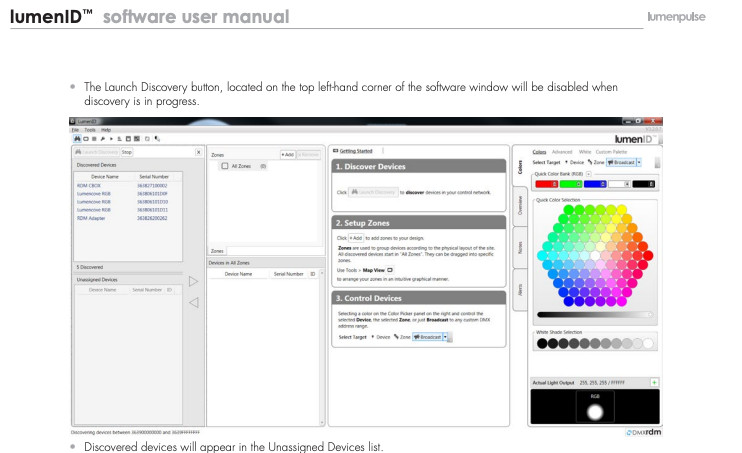Click the wrench icon in the toolbar
The width and height of the screenshot is (742, 453).
pyautogui.click(x=103, y=139)
